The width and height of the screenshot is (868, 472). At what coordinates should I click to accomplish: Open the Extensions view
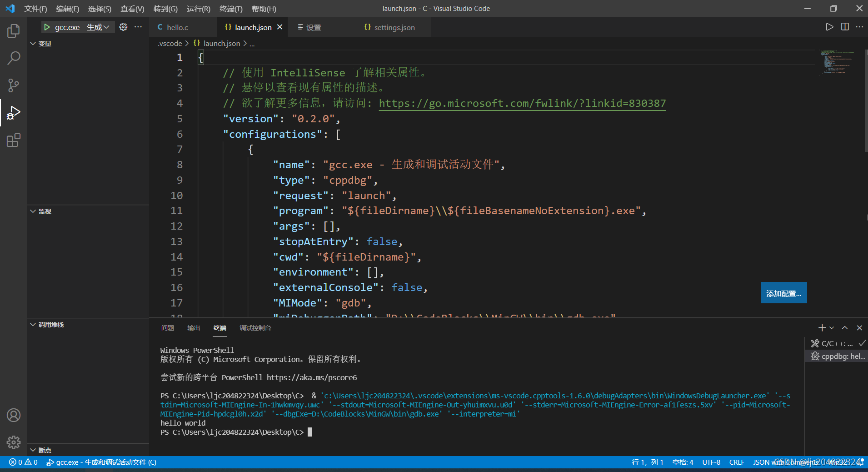click(x=14, y=140)
